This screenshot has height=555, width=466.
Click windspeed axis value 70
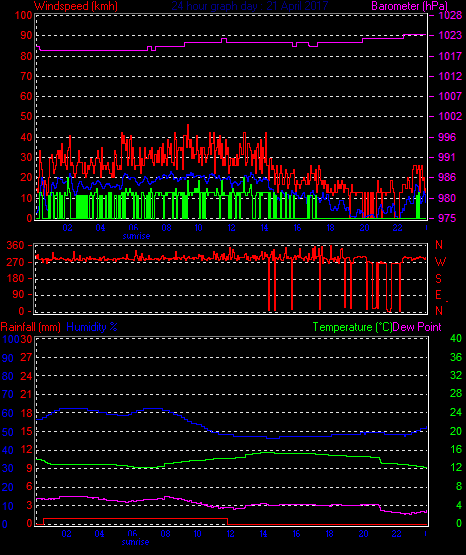[27, 76]
